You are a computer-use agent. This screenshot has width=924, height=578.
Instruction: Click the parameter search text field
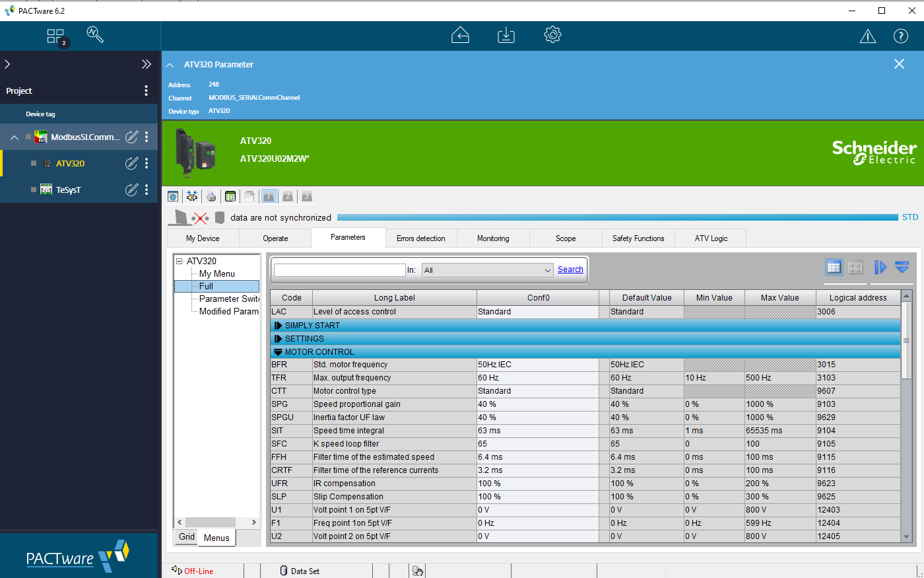[339, 270]
